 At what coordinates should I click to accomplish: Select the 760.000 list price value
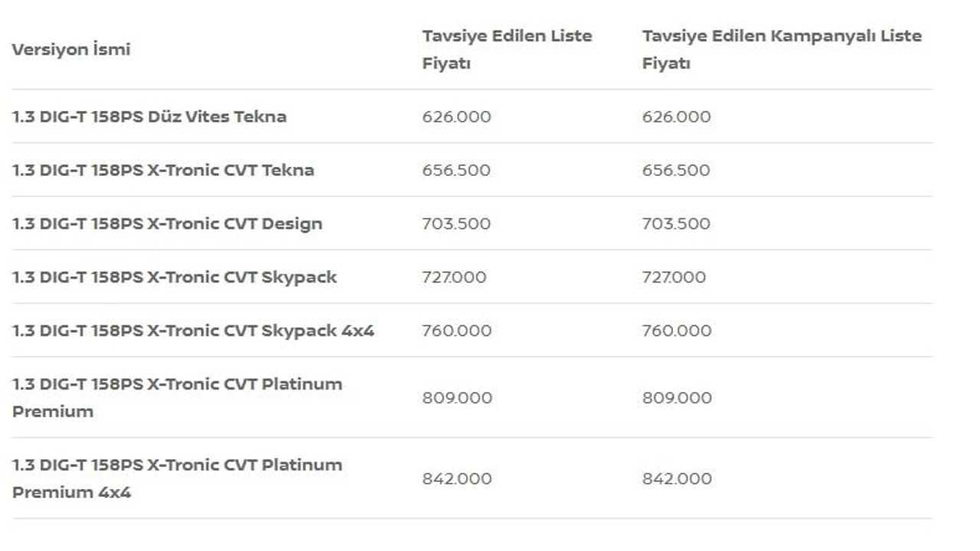point(457,331)
